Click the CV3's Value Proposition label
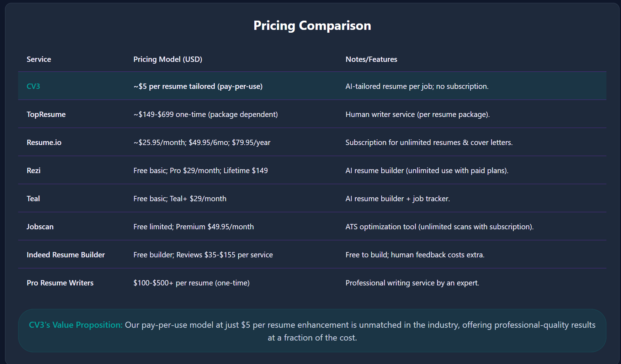 pos(75,325)
